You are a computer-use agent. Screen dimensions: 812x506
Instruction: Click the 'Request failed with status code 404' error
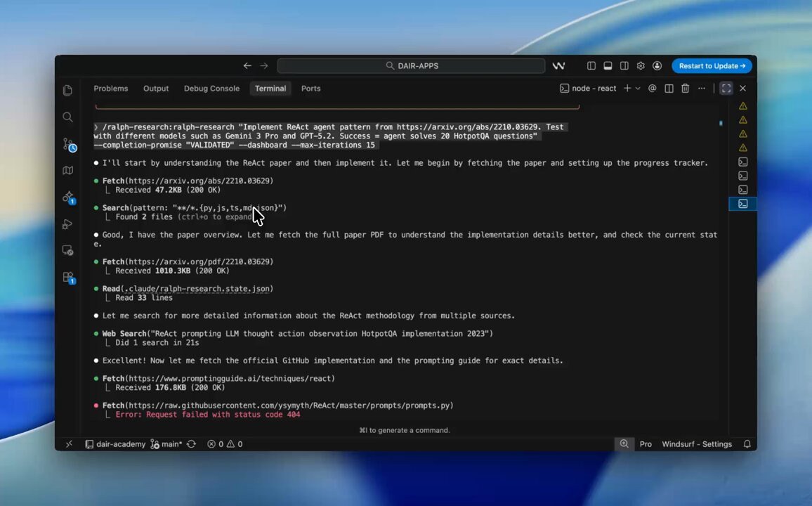(x=208, y=415)
